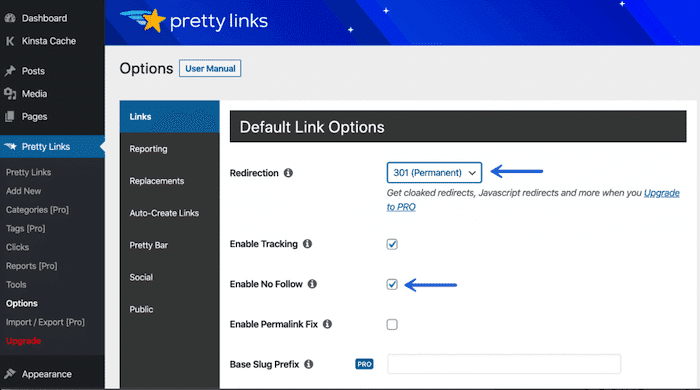
Task: Click the PRO badge next to Base Slug Prefix
Action: coord(364,364)
